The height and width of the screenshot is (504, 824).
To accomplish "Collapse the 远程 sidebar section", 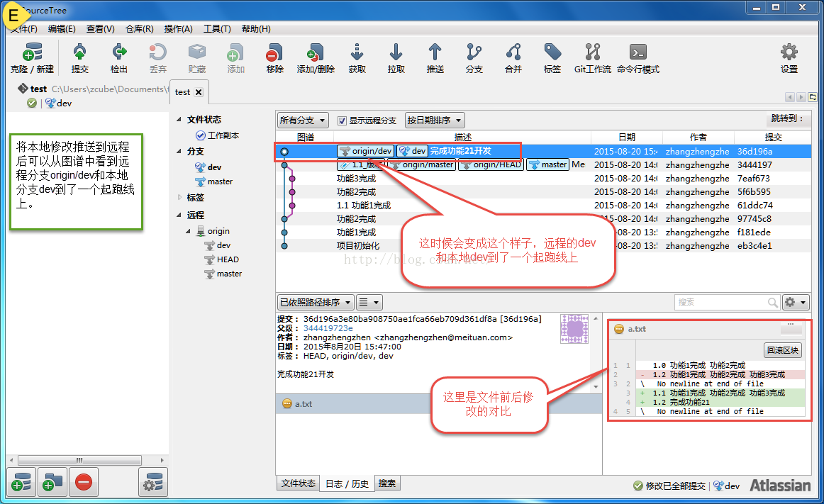I will point(179,215).
